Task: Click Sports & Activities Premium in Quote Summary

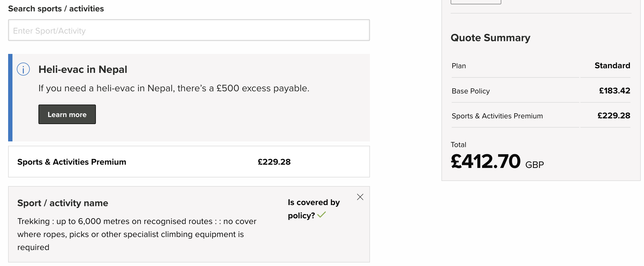Action: pyautogui.click(x=497, y=116)
